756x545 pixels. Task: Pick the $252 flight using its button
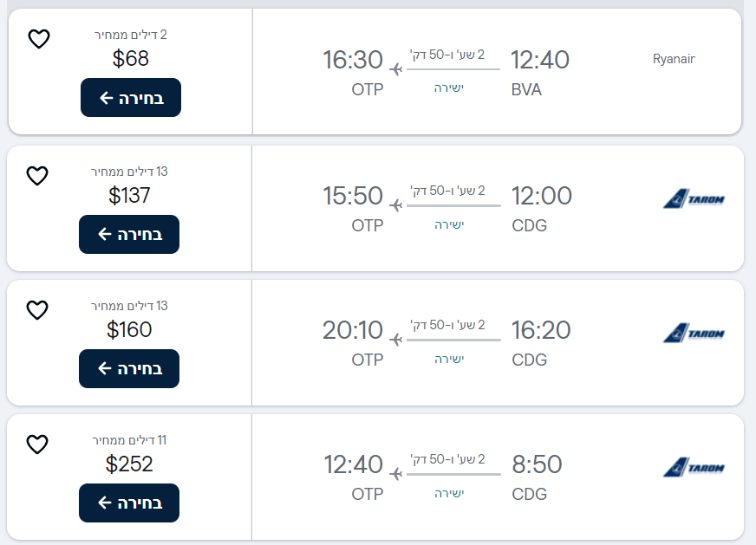pyautogui.click(x=129, y=503)
